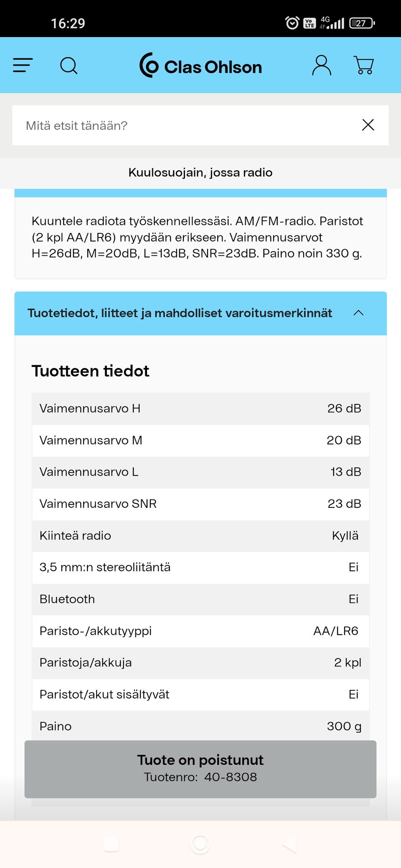Tap 'Tuotetiedot, liitteet ja mahdolliset varoitusmerkinnät' header
Image resolution: width=401 pixels, height=868 pixels.
(180, 313)
